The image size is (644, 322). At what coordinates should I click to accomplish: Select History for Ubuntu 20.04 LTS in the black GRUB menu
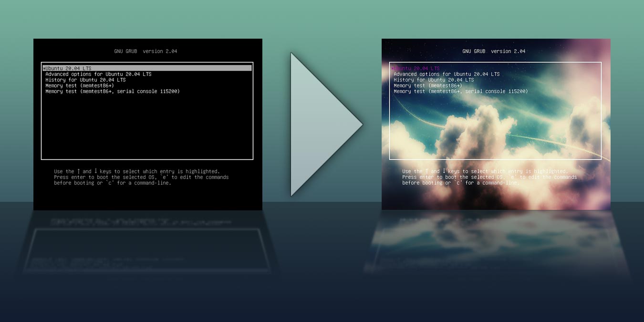click(x=85, y=80)
